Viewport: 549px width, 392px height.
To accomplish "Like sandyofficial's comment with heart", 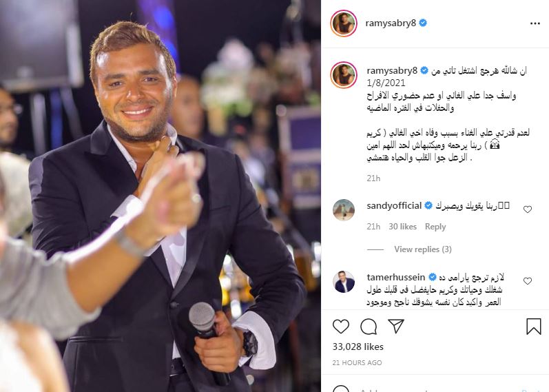I will 528,209.
